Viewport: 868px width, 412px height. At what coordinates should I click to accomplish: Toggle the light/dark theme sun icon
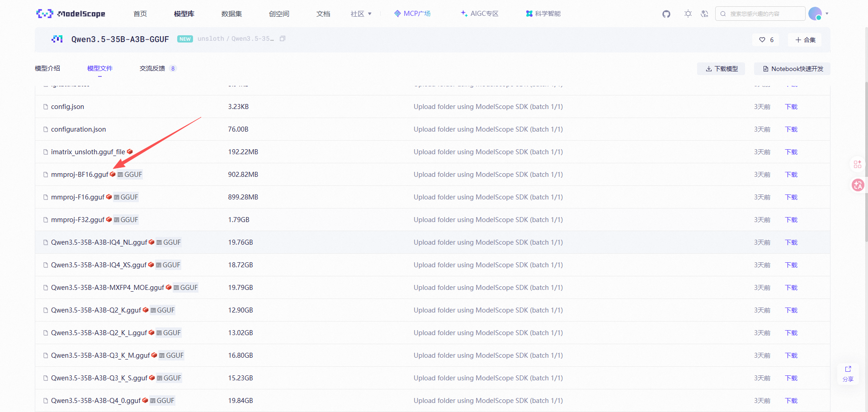pyautogui.click(x=688, y=14)
